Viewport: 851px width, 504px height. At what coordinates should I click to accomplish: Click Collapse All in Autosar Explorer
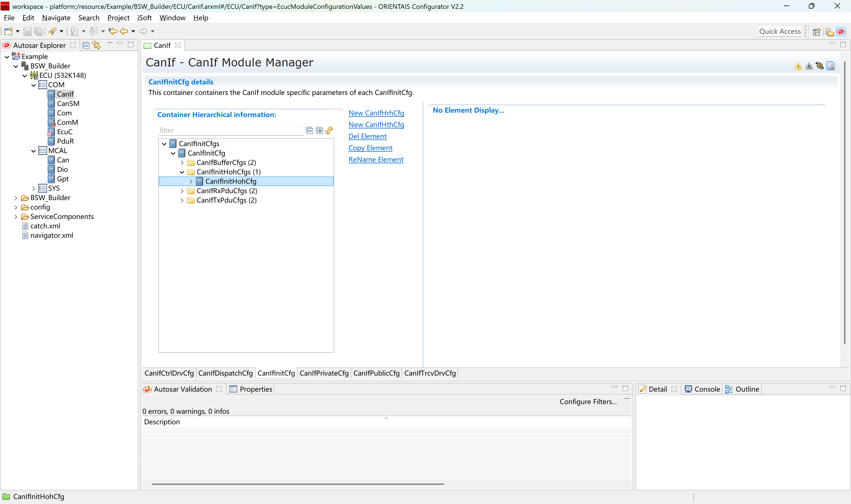point(86,45)
